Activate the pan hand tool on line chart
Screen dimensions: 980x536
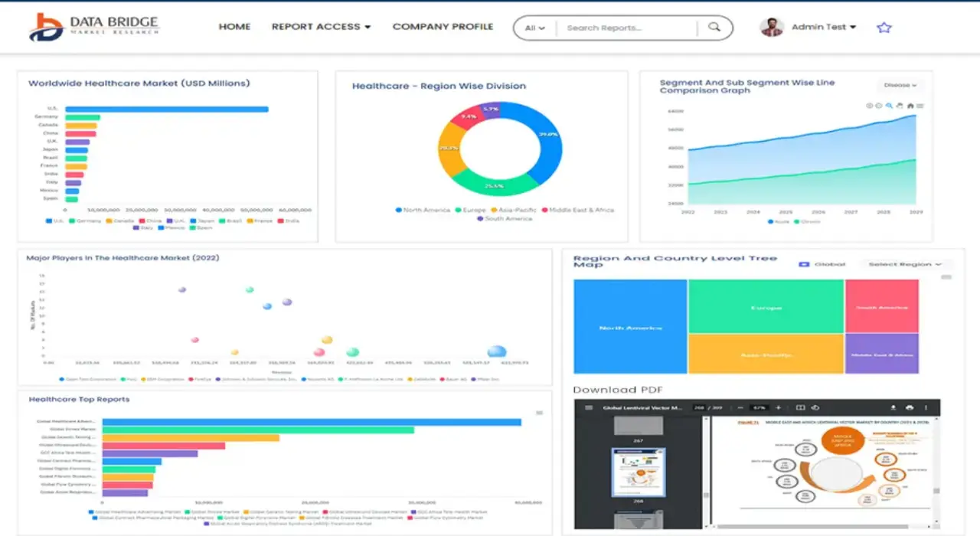(x=900, y=106)
